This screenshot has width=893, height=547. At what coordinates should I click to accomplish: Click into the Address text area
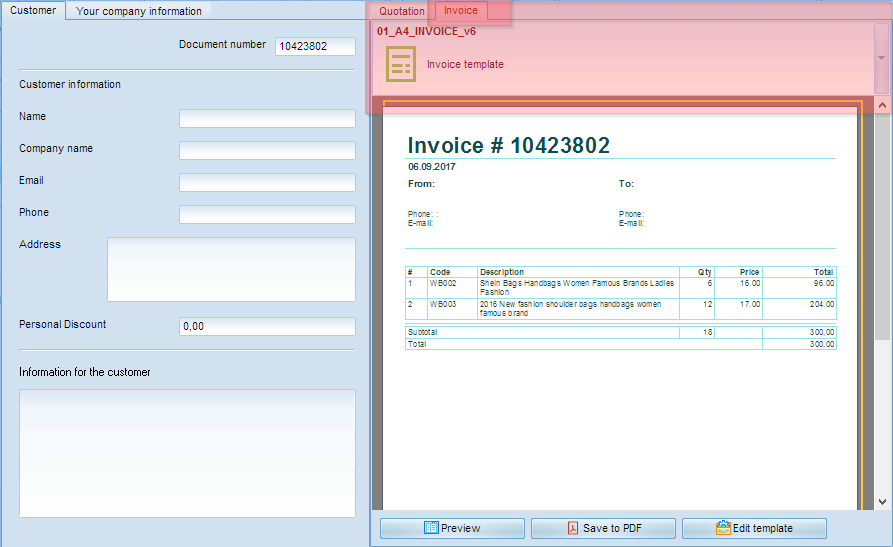[231, 269]
